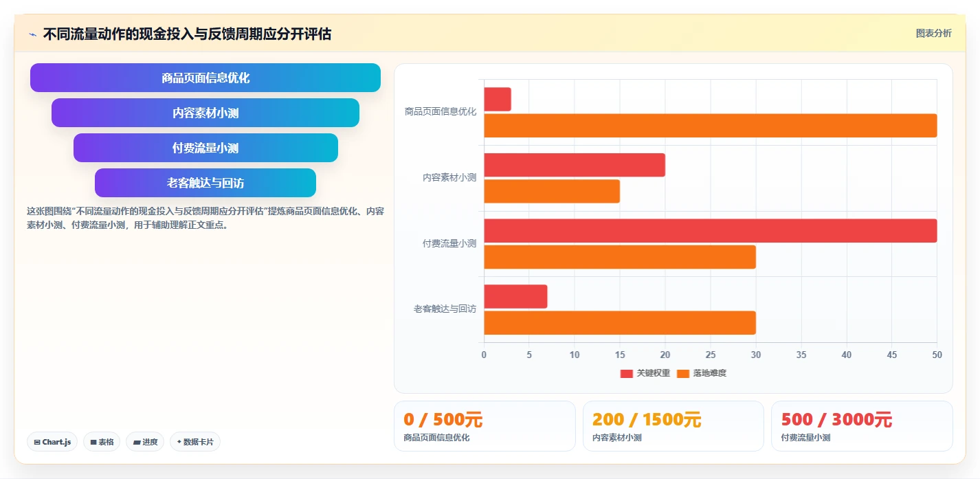Viewport: 980px width, 479px height.
Task: Click the 500 / 3000元 data card
Action: pyautogui.click(x=862, y=426)
